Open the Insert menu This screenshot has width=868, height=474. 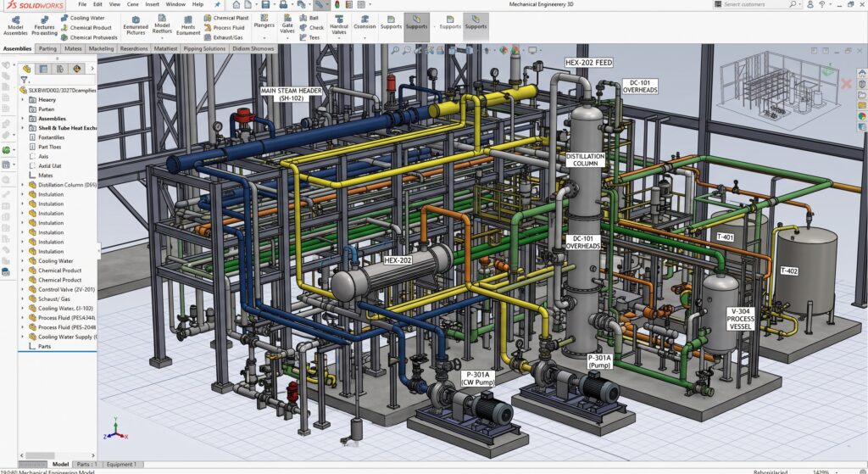(153, 4)
